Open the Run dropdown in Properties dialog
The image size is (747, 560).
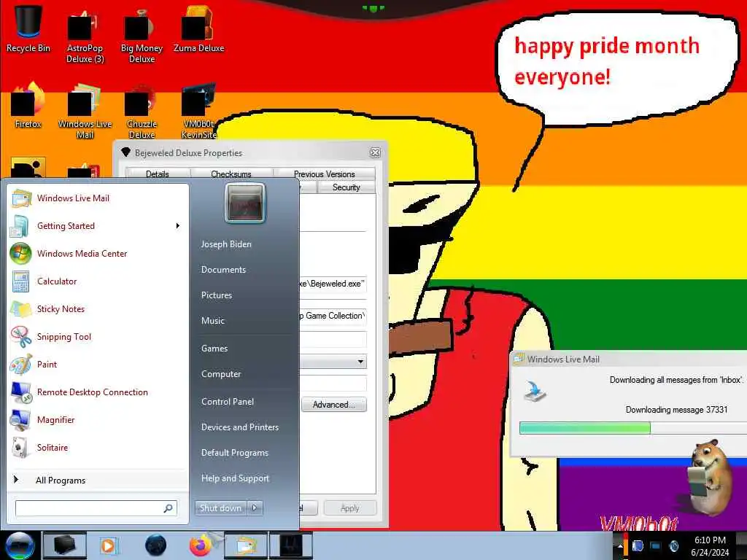[x=360, y=362]
